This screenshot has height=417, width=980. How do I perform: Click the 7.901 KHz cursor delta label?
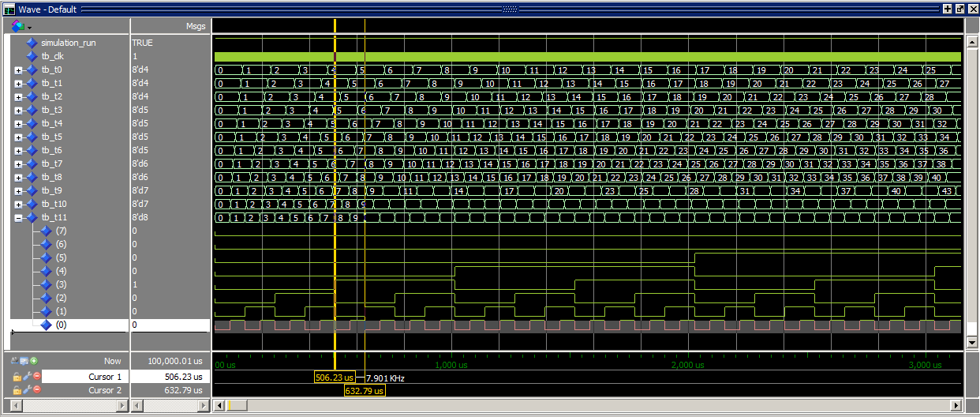pos(385,378)
